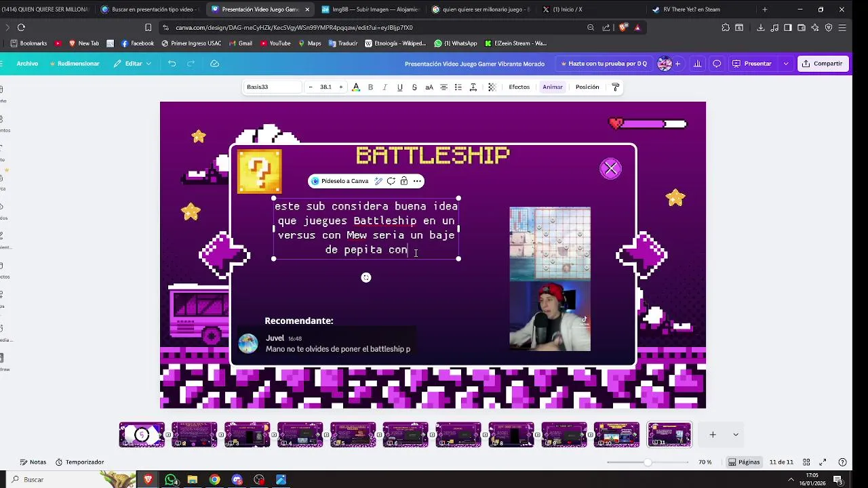Click the Compartir button
Screen dimensions: 868x488
pos(822,64)
